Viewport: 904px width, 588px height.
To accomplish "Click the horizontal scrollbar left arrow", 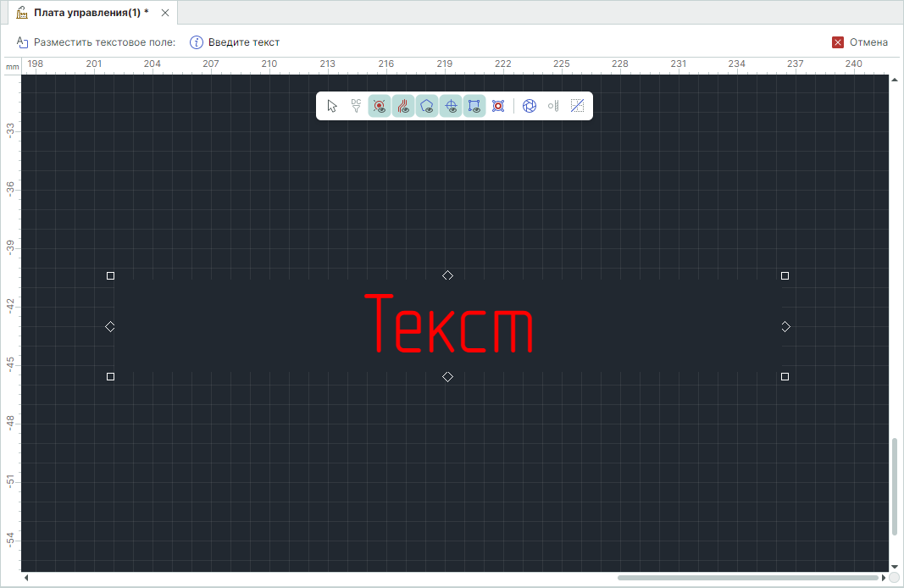I will (x=25, y=578).
